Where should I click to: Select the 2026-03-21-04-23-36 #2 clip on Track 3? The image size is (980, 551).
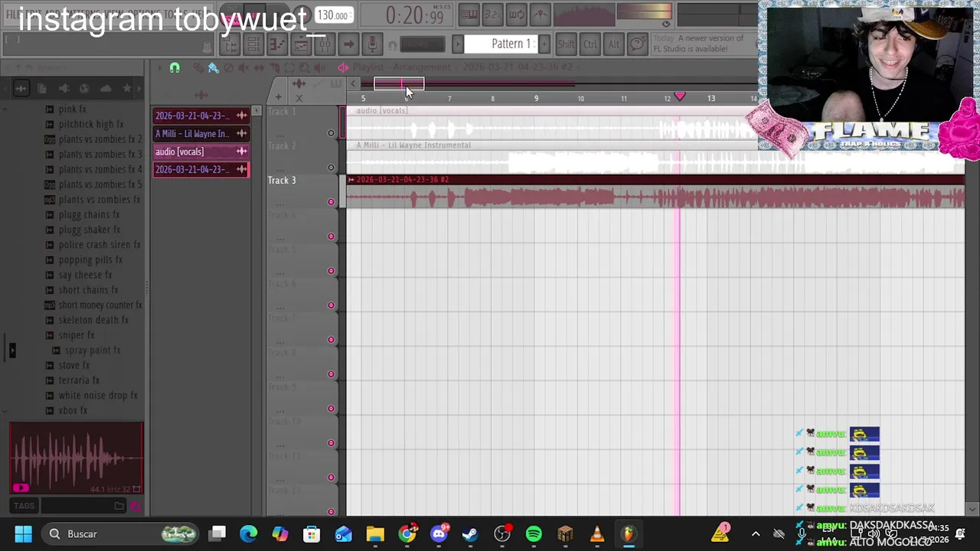point(655,193)
